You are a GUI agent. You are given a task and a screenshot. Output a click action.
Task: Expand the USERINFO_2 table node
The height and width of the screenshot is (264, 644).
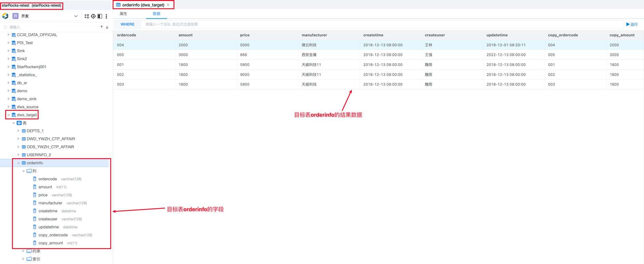[x=18, y=155]
